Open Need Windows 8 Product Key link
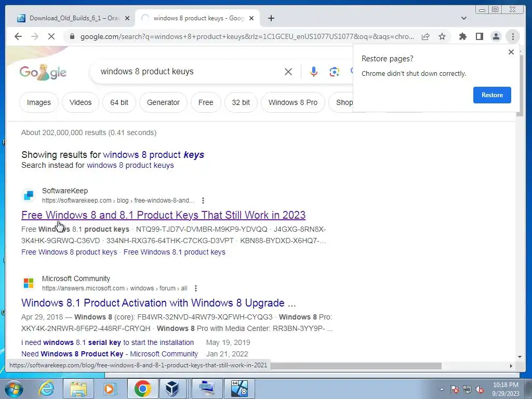Screen dimensions: 532x399 coord(110,354)
